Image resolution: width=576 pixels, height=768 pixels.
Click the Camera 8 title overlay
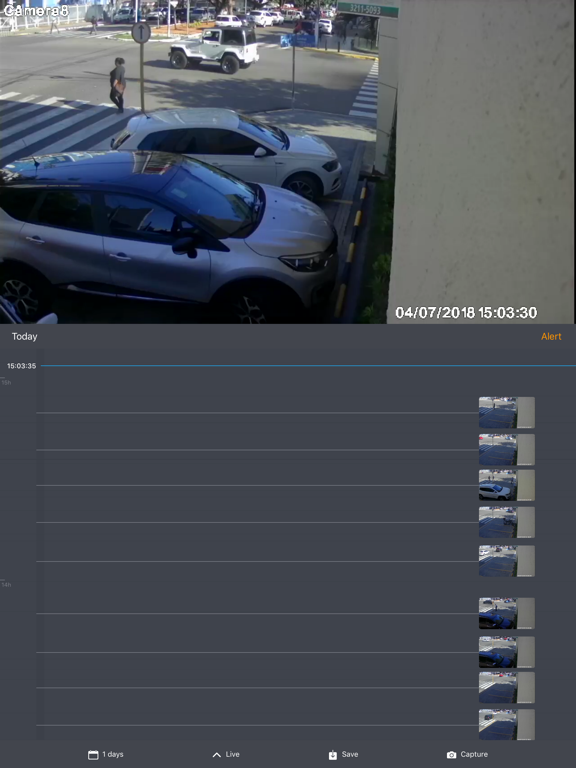(x=36, y=10)
